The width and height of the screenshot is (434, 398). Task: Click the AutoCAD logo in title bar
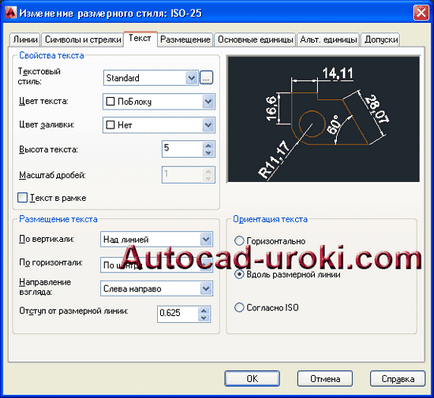coord(11,13)
